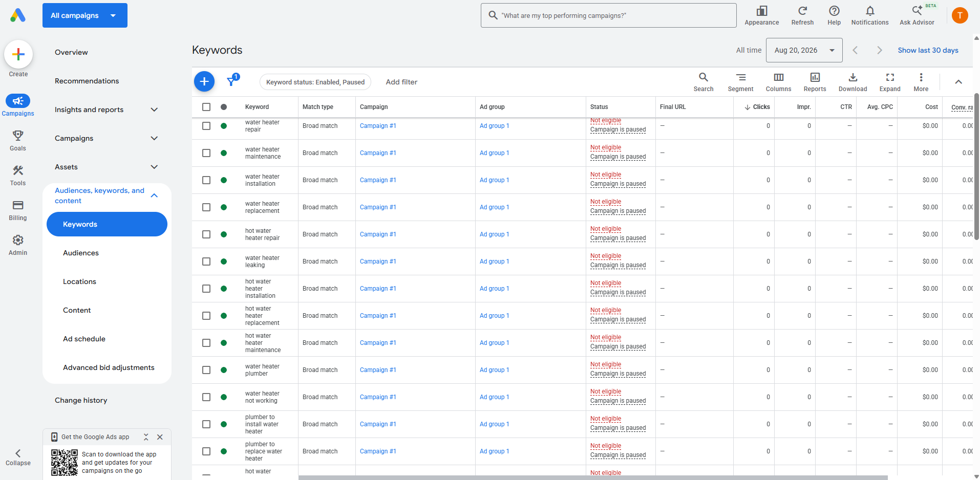Expand Insights and reports section
The height and width of the screenshot is (480, 980).
click(154, 110)
